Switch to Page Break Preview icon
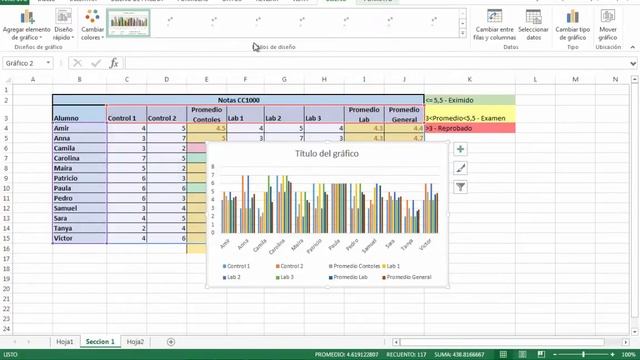The image size is (640, 360). point(541,354)
